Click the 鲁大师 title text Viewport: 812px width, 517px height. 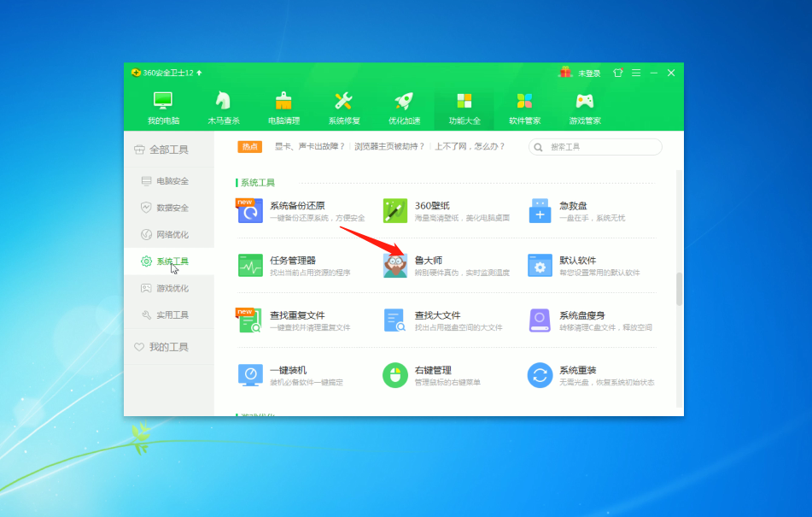tap(429, 260)
